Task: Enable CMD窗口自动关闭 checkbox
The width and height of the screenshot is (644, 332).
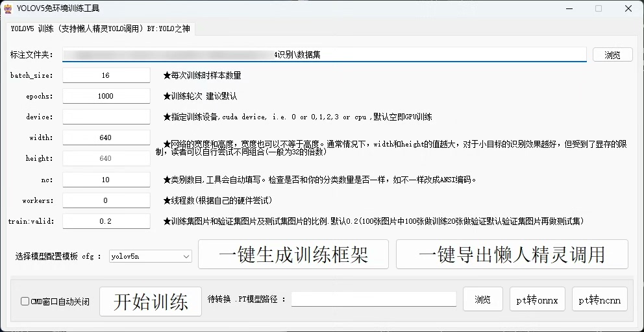Action: coord(25,302)
